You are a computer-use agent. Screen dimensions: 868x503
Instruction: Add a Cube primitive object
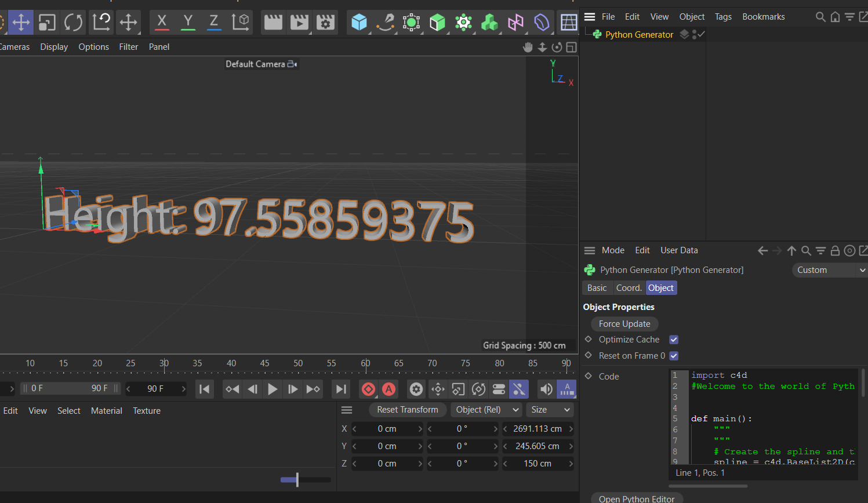359,23
